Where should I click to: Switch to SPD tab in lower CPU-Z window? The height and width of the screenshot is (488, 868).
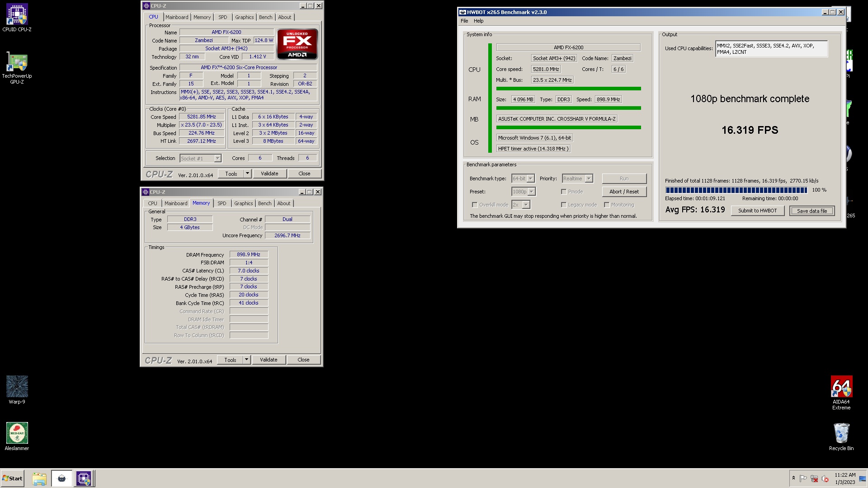(222, 203)
